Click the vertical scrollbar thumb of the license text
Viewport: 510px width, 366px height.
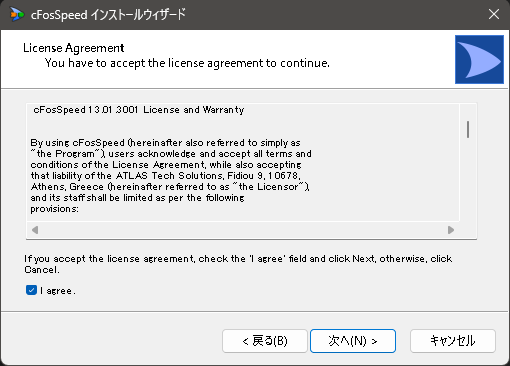468,129
